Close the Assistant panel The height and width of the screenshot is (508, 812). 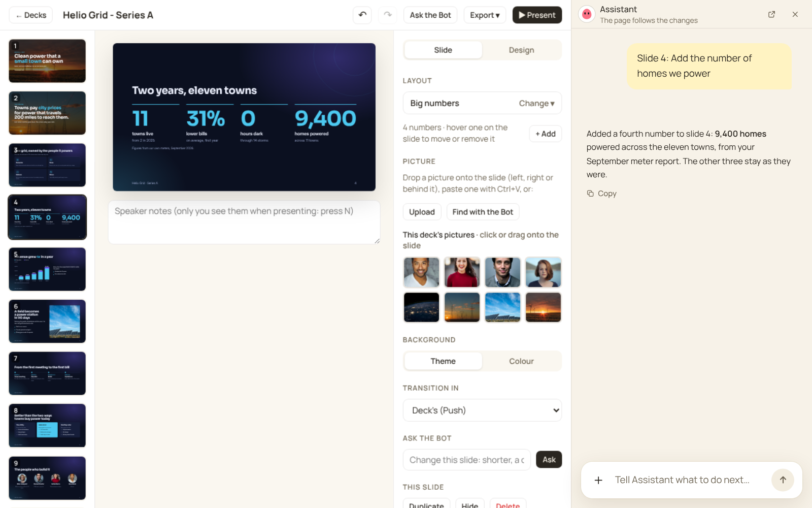pos(795,14)
